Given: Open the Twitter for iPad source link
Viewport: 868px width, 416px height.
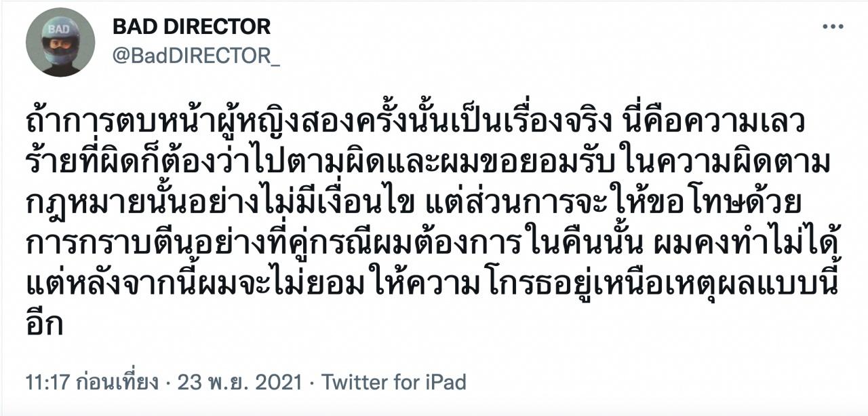Looking at the screenshot, I should click(394, 381).
